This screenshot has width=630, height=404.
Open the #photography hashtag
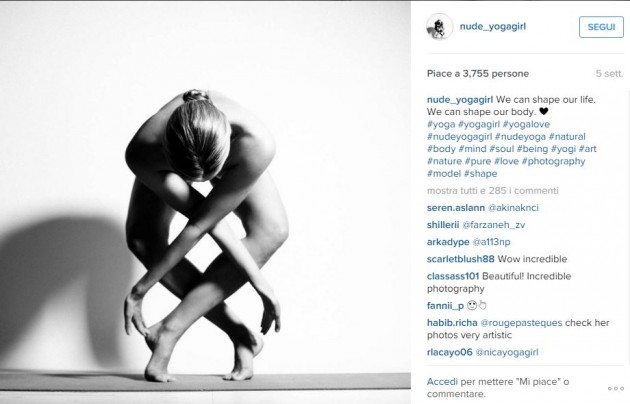click(x=553, y=161)
